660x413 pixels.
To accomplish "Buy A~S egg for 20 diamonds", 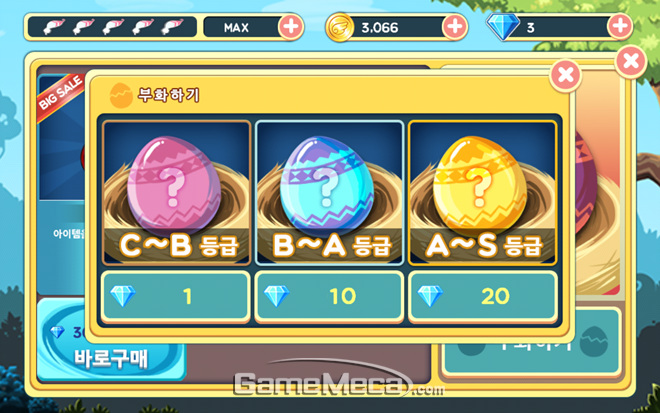I will pyautogui.click(x=483, y=296).
